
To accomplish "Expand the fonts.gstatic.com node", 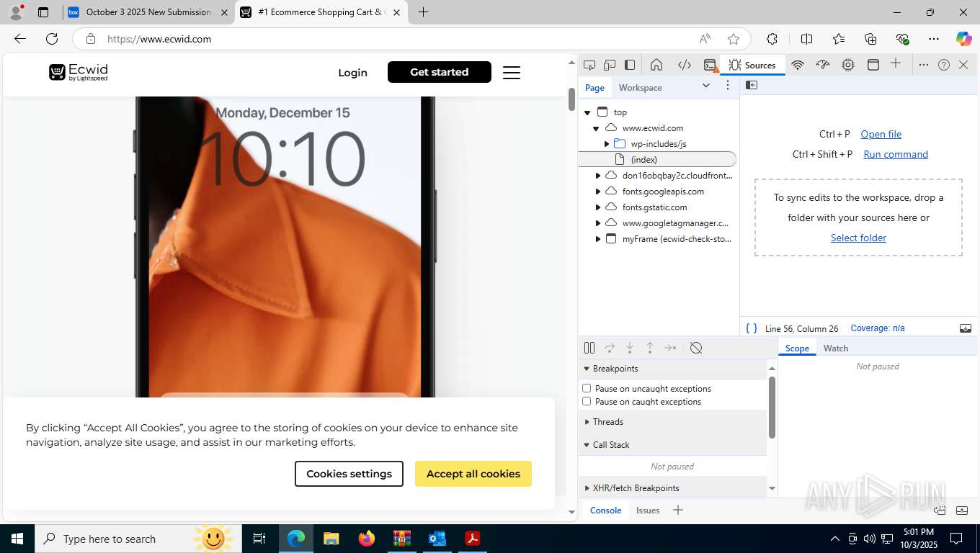I will (x=598, y=207).
